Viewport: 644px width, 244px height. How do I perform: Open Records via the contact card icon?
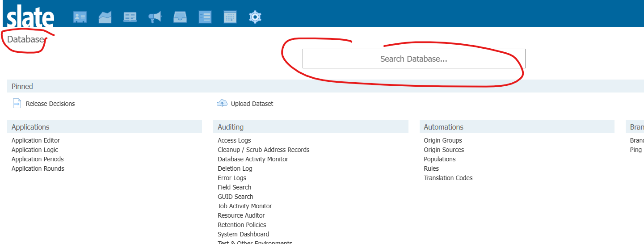point(80,17)
